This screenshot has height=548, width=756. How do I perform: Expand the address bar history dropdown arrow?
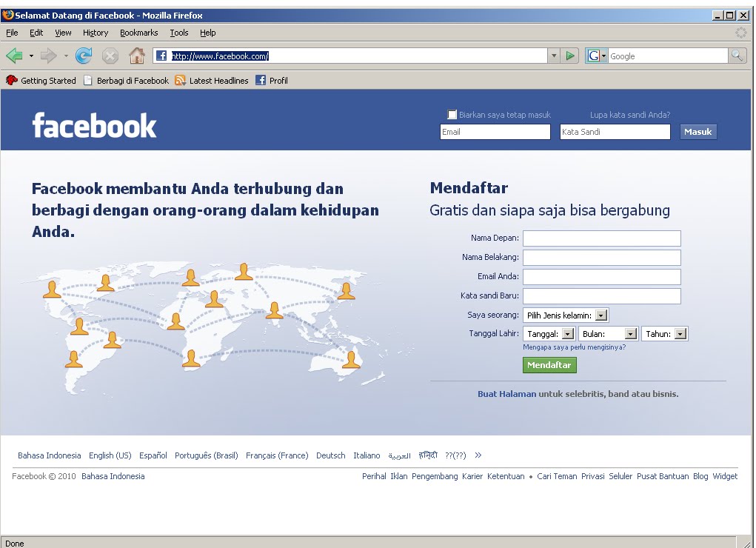(554, 55)
